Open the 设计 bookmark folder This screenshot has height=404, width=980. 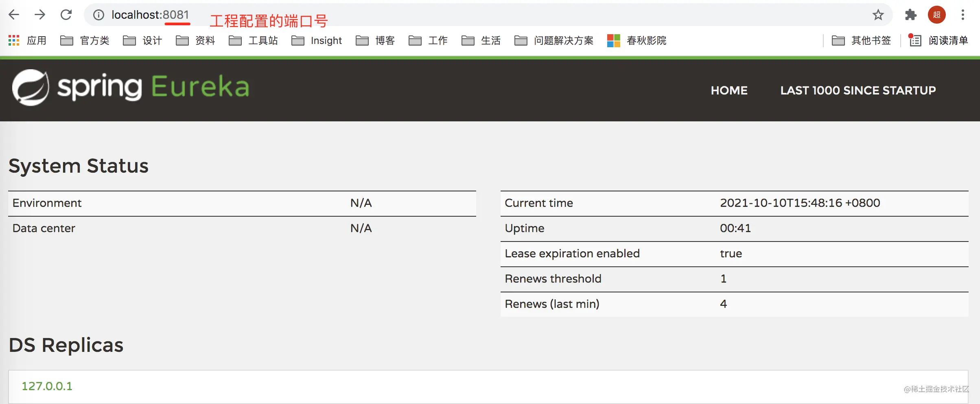coord(142,40)
